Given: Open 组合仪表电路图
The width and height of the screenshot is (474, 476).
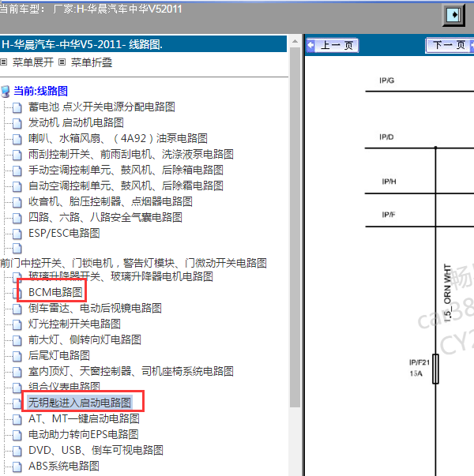Looking at the screenshot, I should 64,386.
